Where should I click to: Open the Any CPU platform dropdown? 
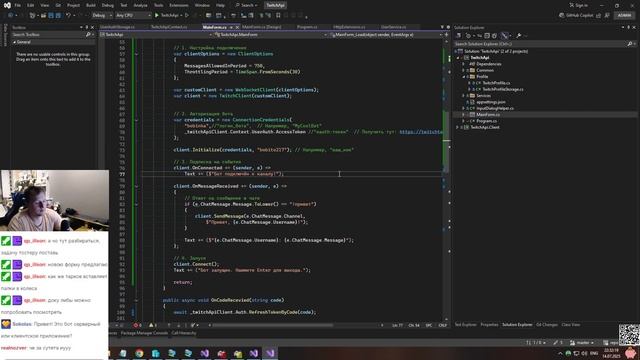coord(133,16)
